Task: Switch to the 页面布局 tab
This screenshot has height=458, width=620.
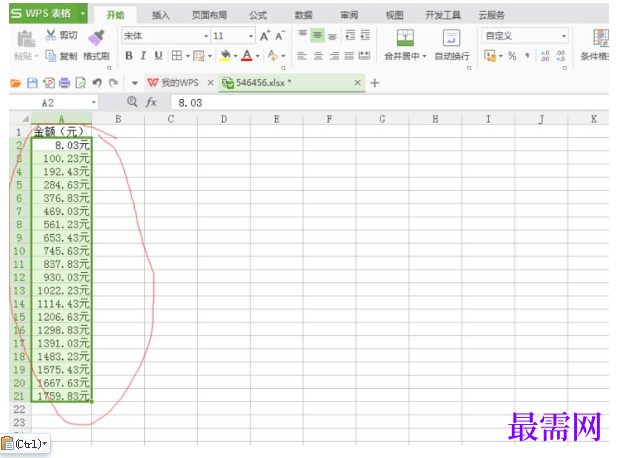Action: tap(209, 15)
